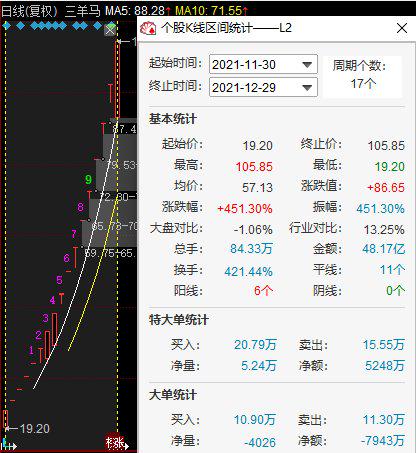
Task: Click the last blue diamond marker near X
Action: [x=98, y=26]
